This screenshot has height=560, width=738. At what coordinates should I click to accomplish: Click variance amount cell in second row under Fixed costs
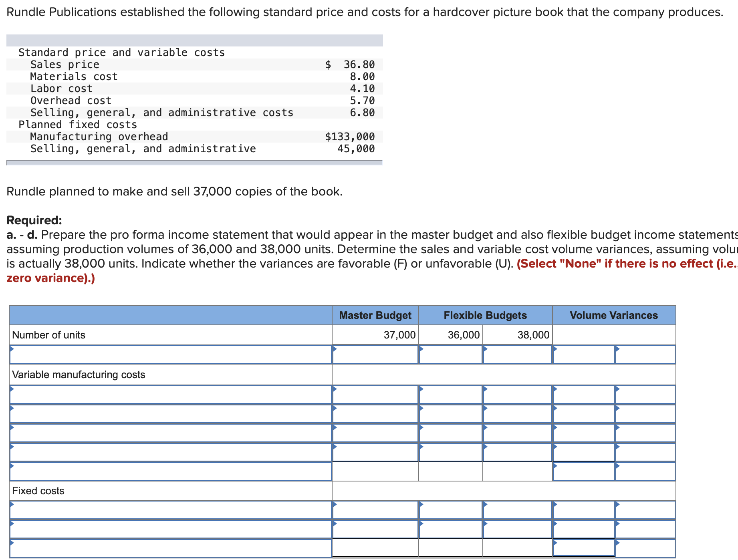pos(584,529)
